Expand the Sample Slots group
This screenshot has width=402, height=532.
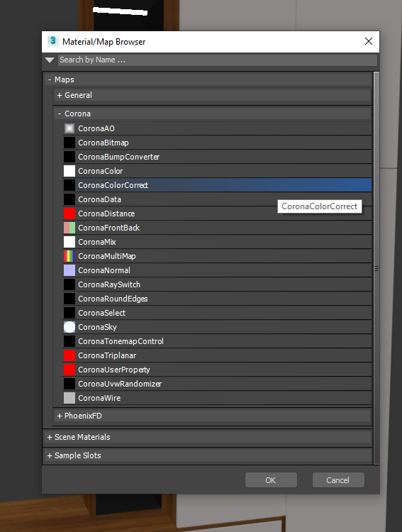click(50, 455)
